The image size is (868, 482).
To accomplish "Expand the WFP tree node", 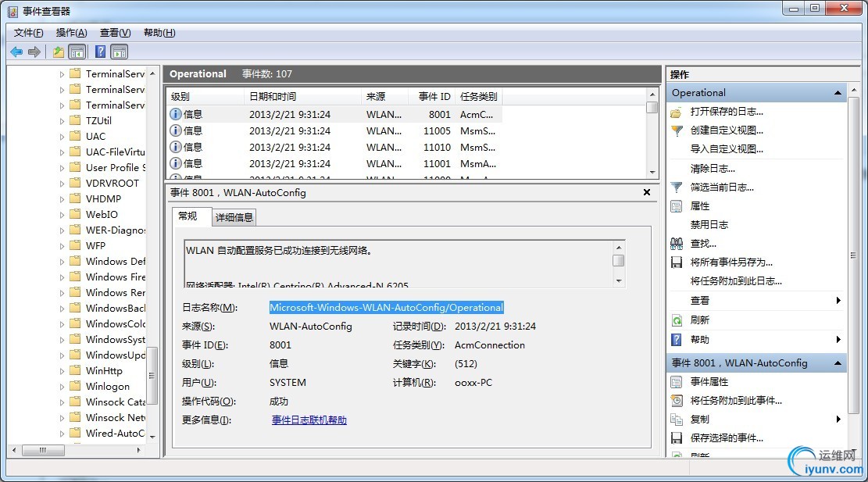I will coord(62,246).
